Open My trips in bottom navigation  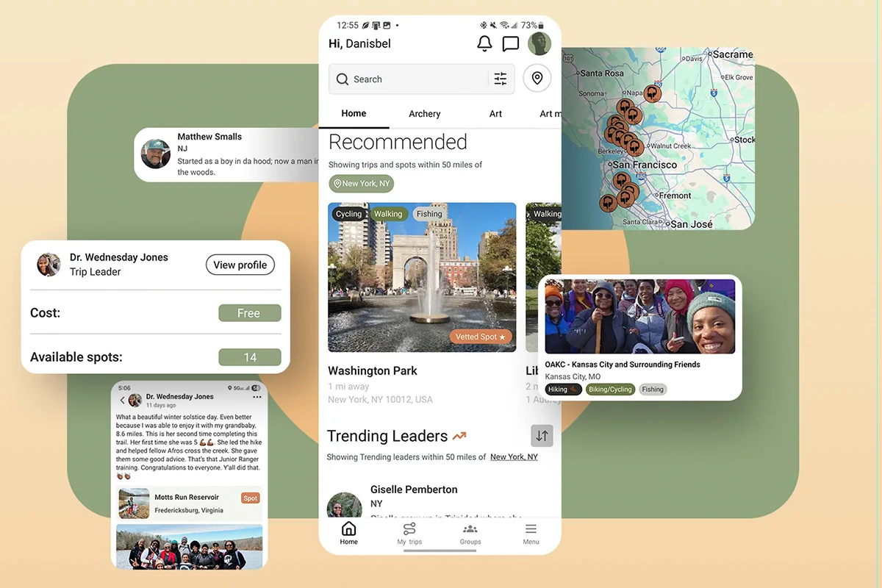click(409, 534)
